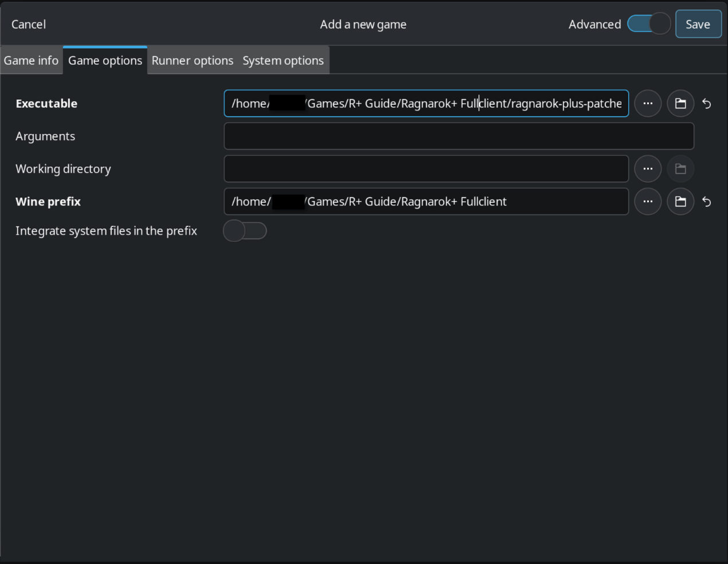This screenshot has width=728, height=564.
Task: Click the Cancel button
Action: (29, 24)
